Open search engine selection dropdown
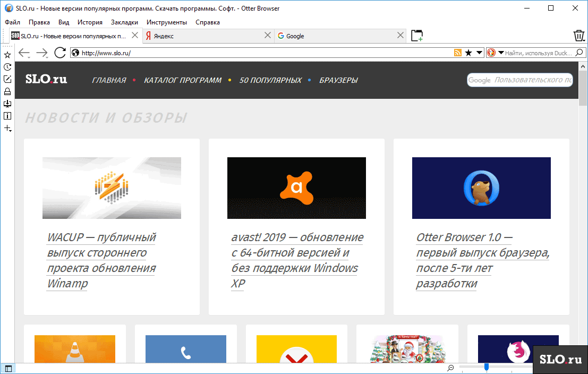 coord(501,53)
